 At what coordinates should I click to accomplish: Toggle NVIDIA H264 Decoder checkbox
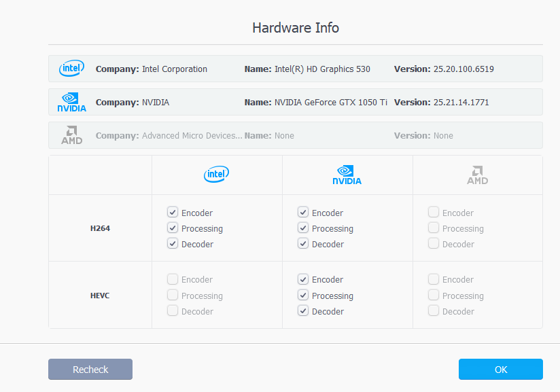303,243
